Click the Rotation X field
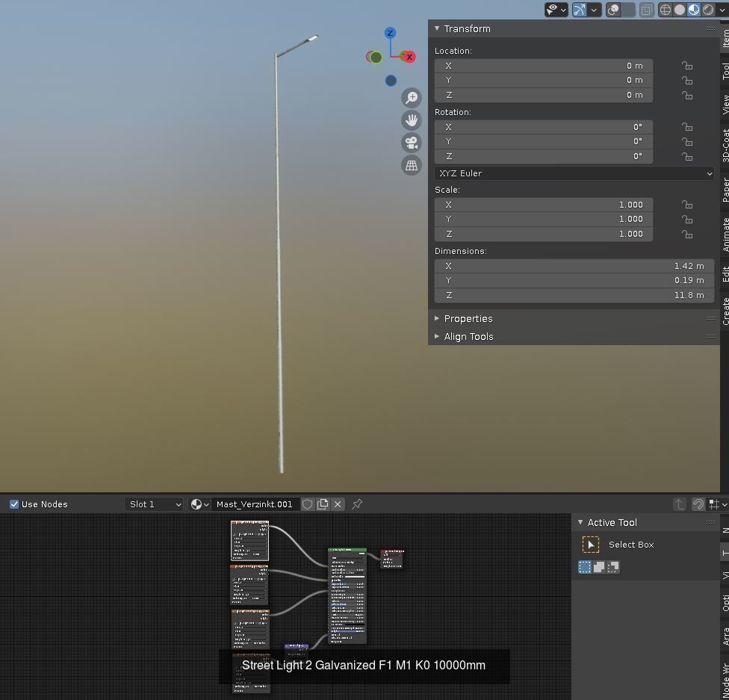The width and height of the screenshot is (729, 700). 544,127
